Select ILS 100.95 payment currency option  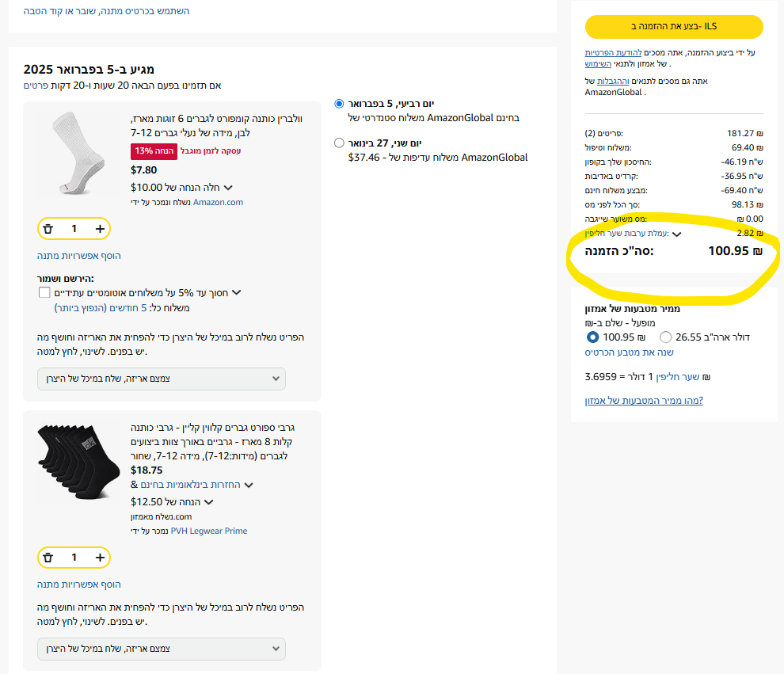click(593, 337)
